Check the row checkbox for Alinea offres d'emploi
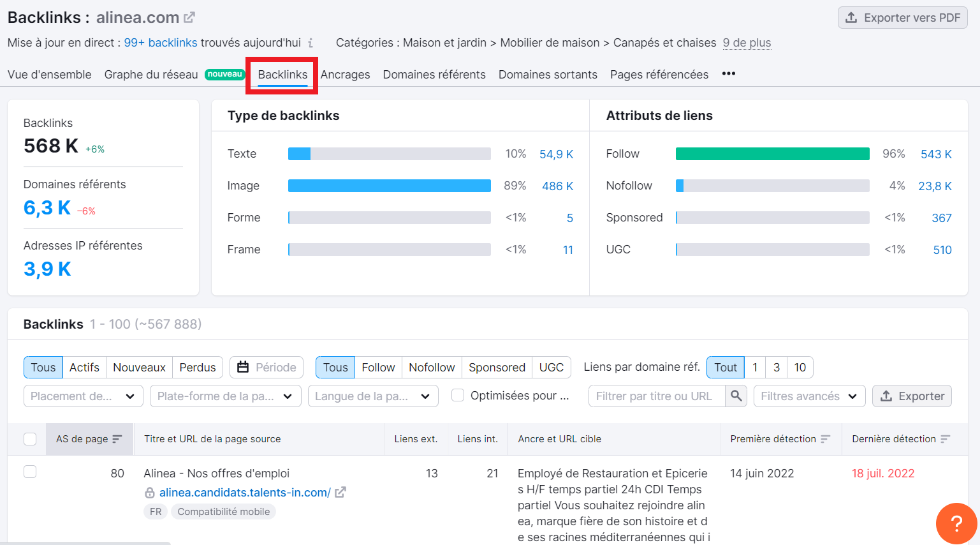The image size is (980, 545). 30,472
